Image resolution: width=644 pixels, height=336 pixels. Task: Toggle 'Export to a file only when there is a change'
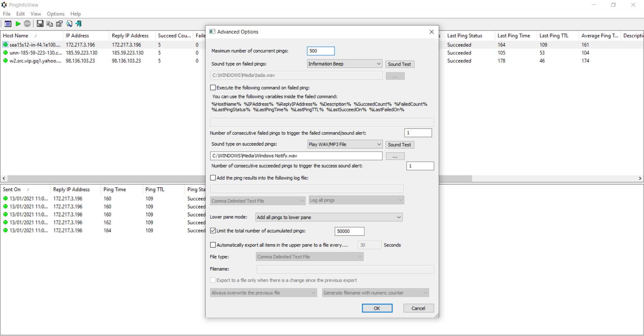[x=213, y=280]
